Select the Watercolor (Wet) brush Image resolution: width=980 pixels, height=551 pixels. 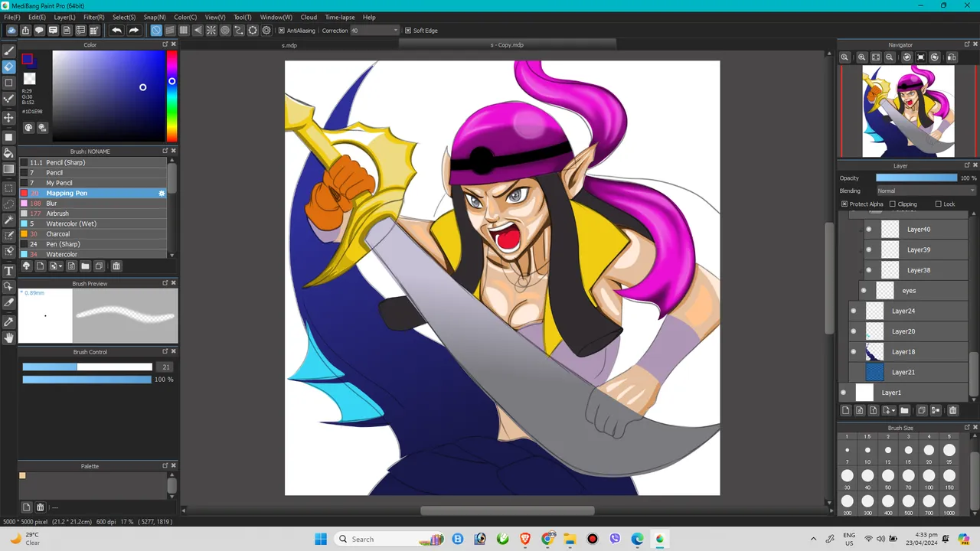(x=93, y=223)
